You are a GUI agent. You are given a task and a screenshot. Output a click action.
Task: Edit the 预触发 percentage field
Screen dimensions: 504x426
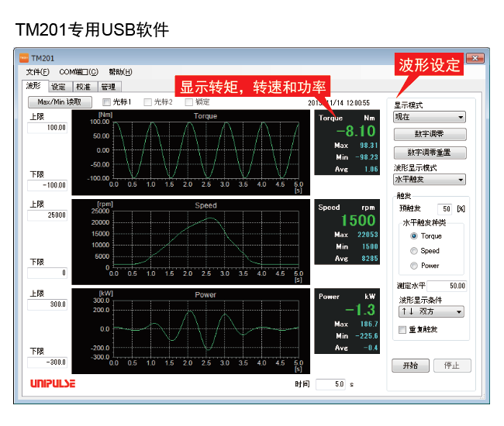tap(445, 209)
